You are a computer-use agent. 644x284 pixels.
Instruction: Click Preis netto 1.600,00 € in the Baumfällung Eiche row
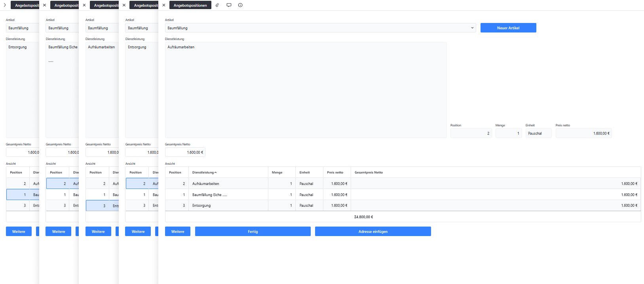[x=339, y=194]
